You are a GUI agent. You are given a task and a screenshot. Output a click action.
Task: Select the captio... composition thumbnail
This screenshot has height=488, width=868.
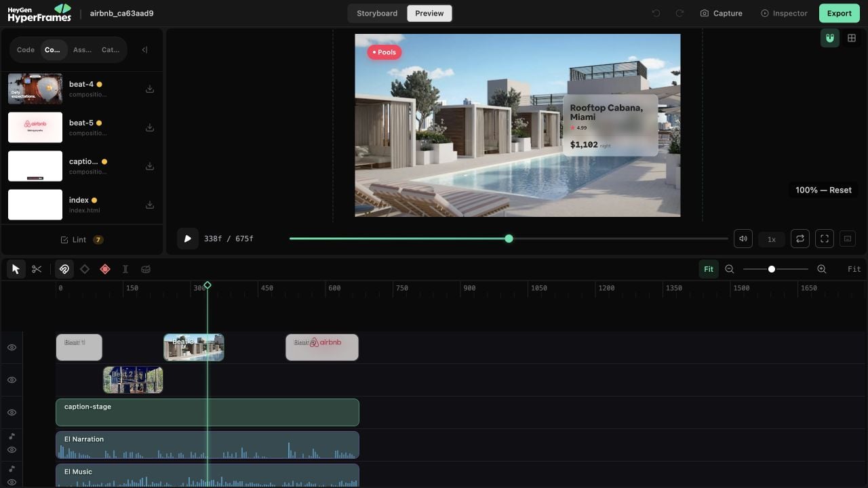click(35, 166)
